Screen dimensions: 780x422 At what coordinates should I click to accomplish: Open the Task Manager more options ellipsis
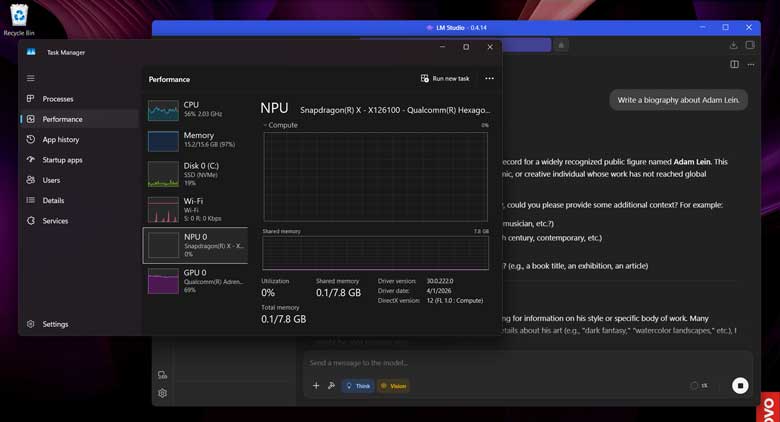(x=489, y=79)
